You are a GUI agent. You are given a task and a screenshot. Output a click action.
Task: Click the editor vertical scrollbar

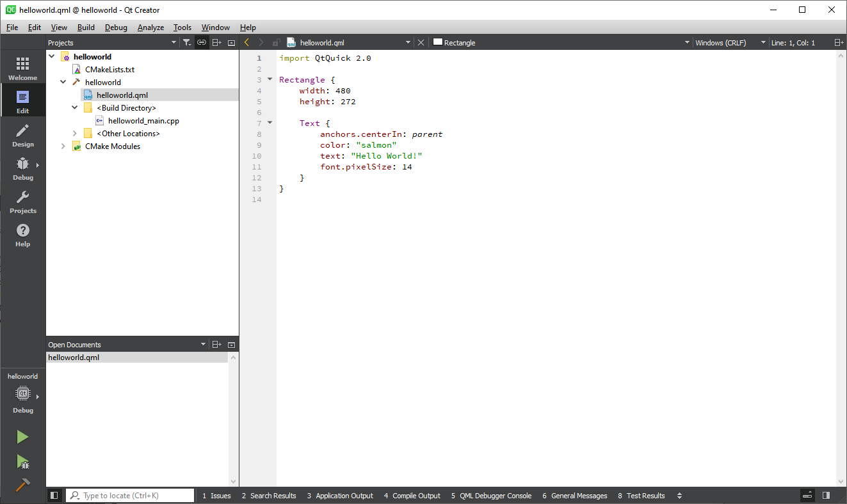[x=841, y=269]
